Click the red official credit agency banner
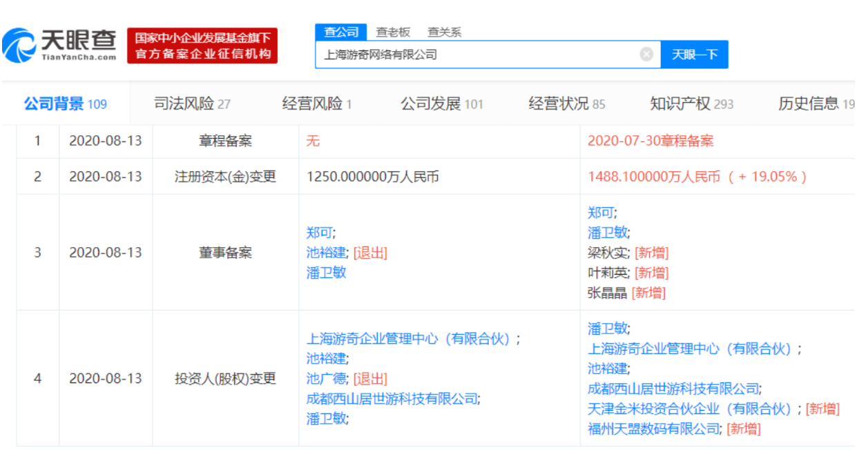The image size is (868, 450). [x=202, y=46]
